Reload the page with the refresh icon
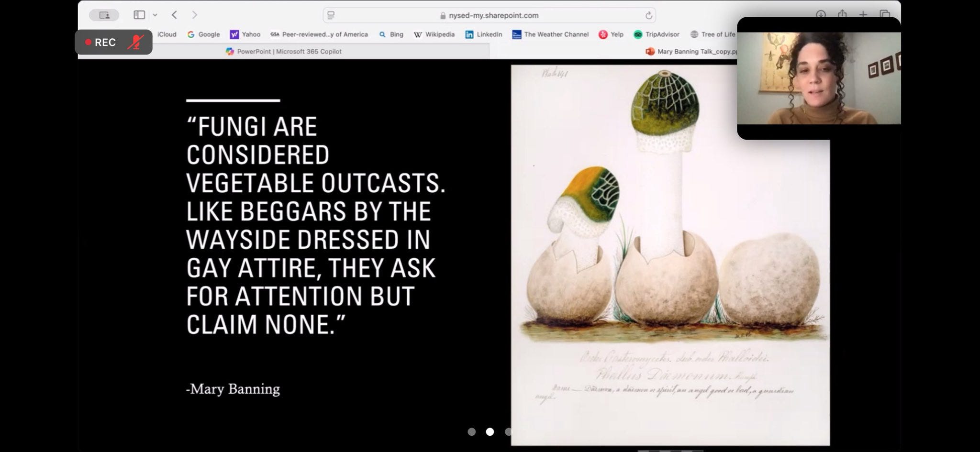 pos(648,15)
